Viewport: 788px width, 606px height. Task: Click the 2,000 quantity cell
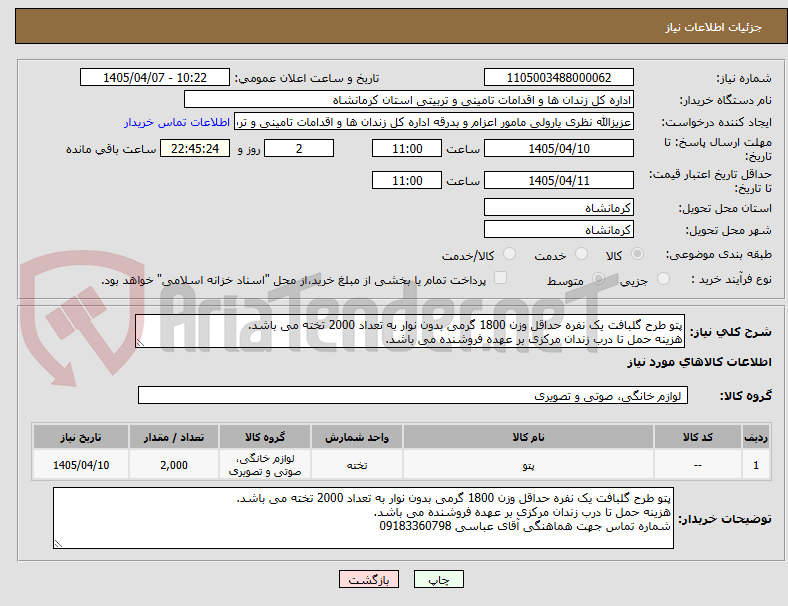coord(174,465)
